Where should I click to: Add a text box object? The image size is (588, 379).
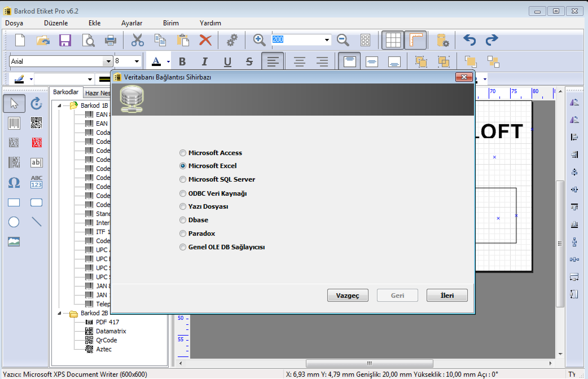[x=36, y=162]
